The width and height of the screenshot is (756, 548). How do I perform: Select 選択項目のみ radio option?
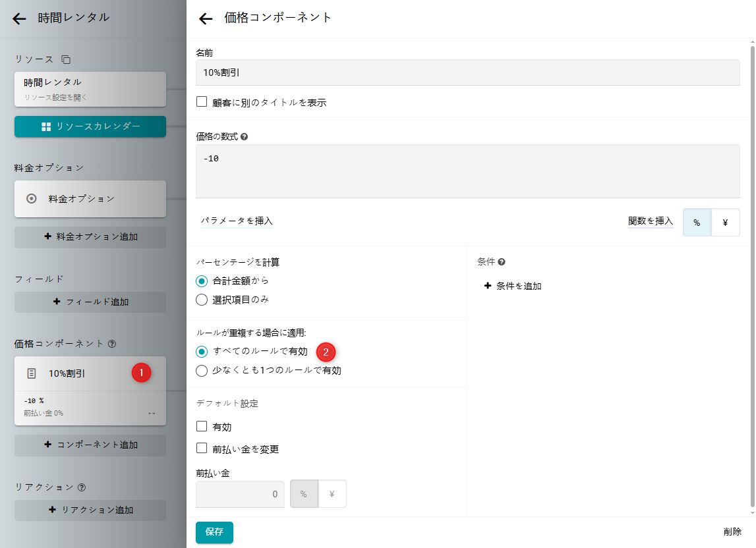(202, 300)
